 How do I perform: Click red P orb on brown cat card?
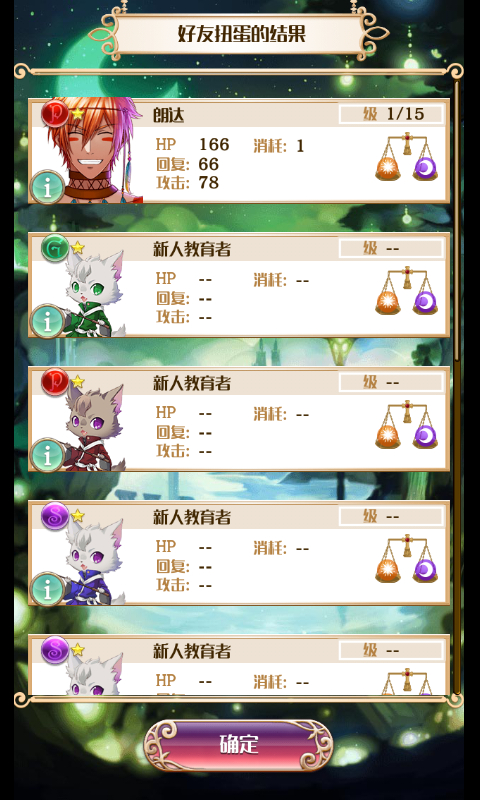tap(55, 381)
